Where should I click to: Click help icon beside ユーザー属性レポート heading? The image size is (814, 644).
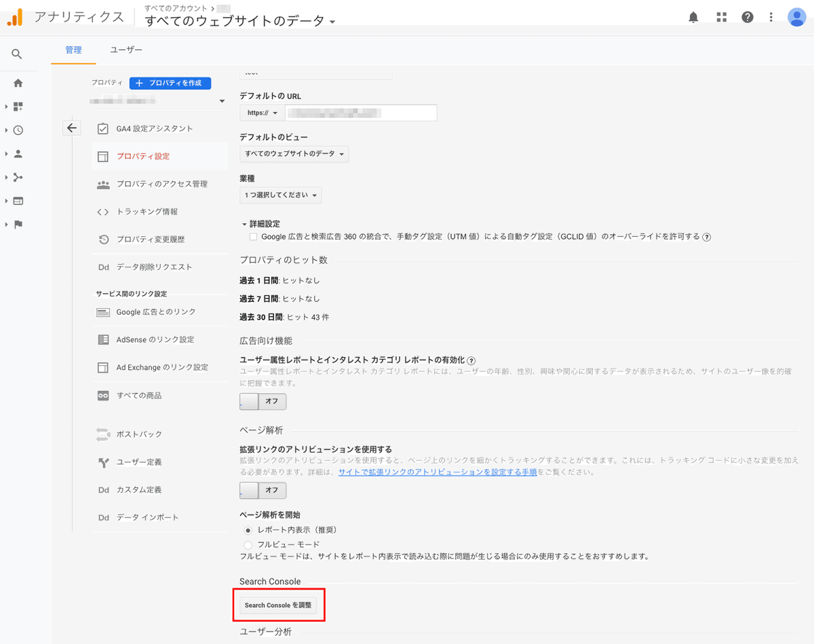[x=471, y=360]
